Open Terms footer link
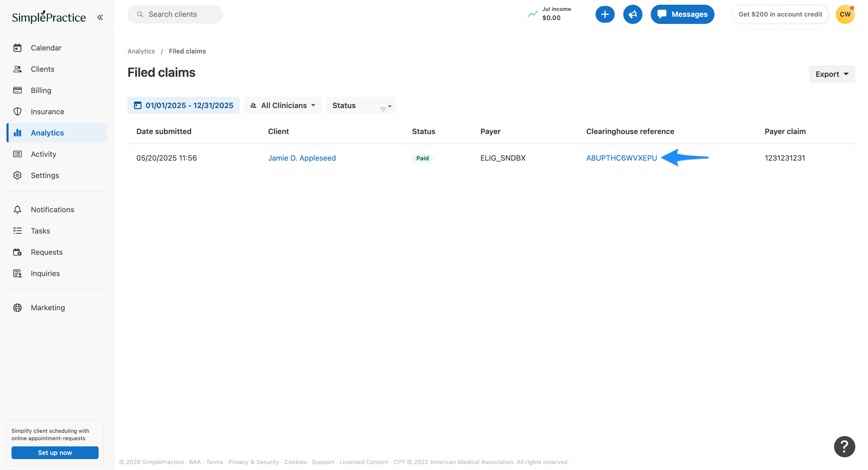The image size is (868, 470). 215,462
